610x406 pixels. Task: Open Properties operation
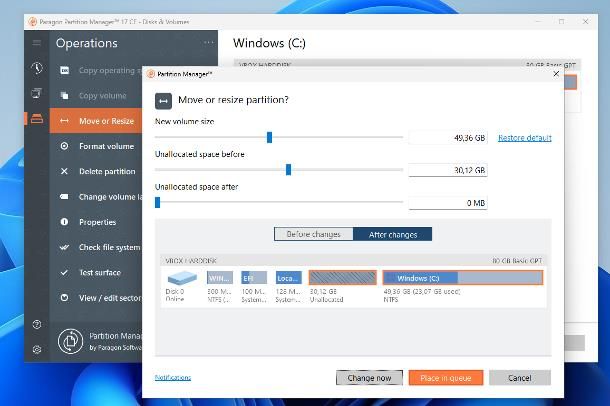pyautogui.click(x=95, y=222)
